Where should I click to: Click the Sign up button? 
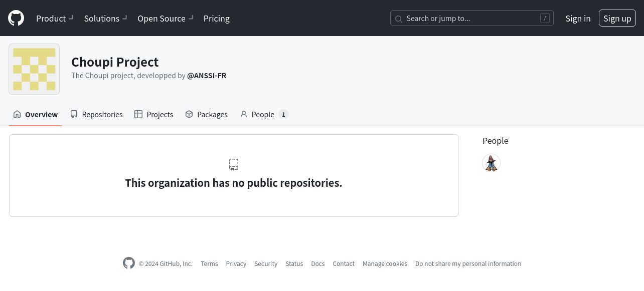tap(617, 19)
